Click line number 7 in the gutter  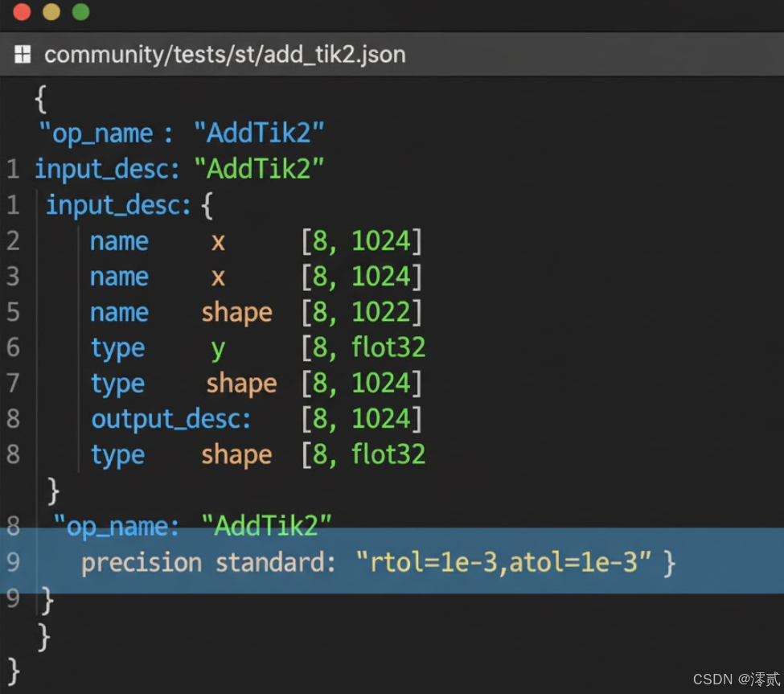coord(13,383)
